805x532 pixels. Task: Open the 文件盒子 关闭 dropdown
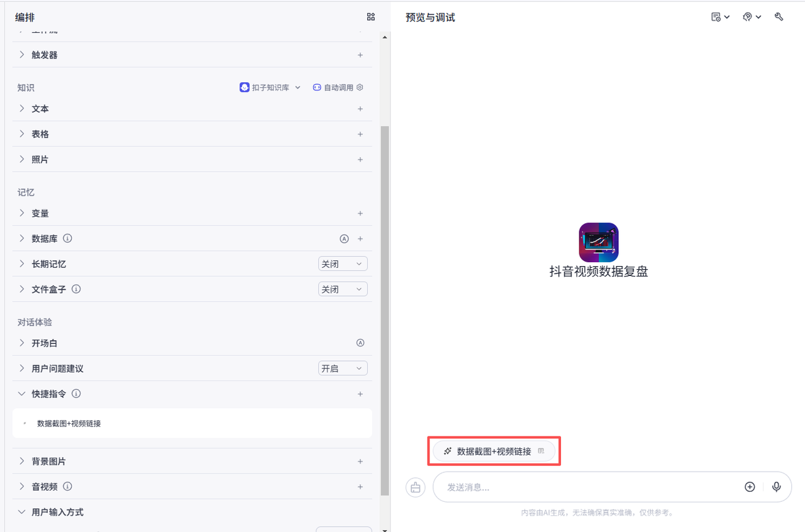coord(343,289)
